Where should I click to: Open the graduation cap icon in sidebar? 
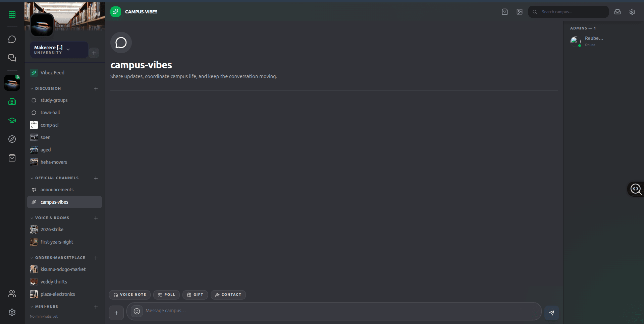(12, 120)
